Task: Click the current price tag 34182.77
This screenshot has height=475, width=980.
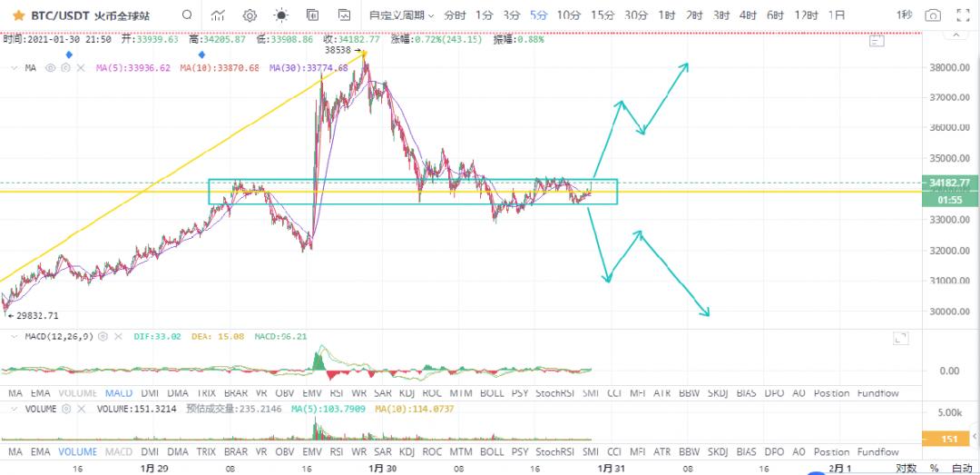Action: point(949,183)
